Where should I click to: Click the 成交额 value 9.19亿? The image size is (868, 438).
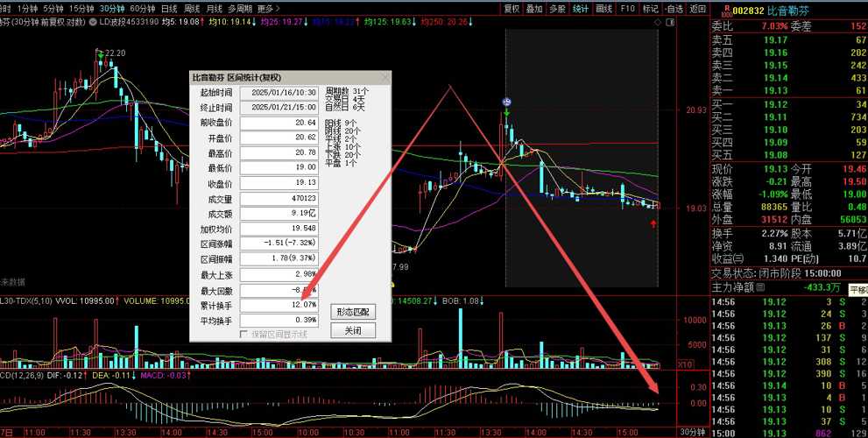[x=279, y=214]
